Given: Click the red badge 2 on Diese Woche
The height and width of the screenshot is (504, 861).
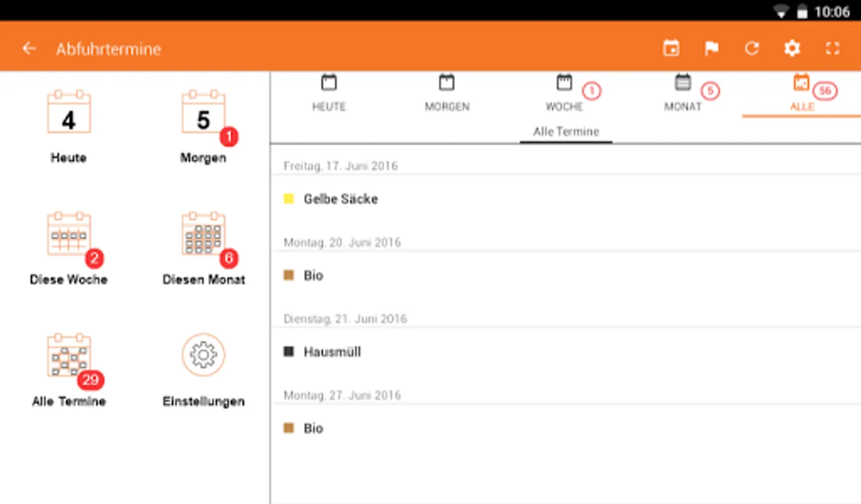Looking at the screenshot, I should click(94, 258).
